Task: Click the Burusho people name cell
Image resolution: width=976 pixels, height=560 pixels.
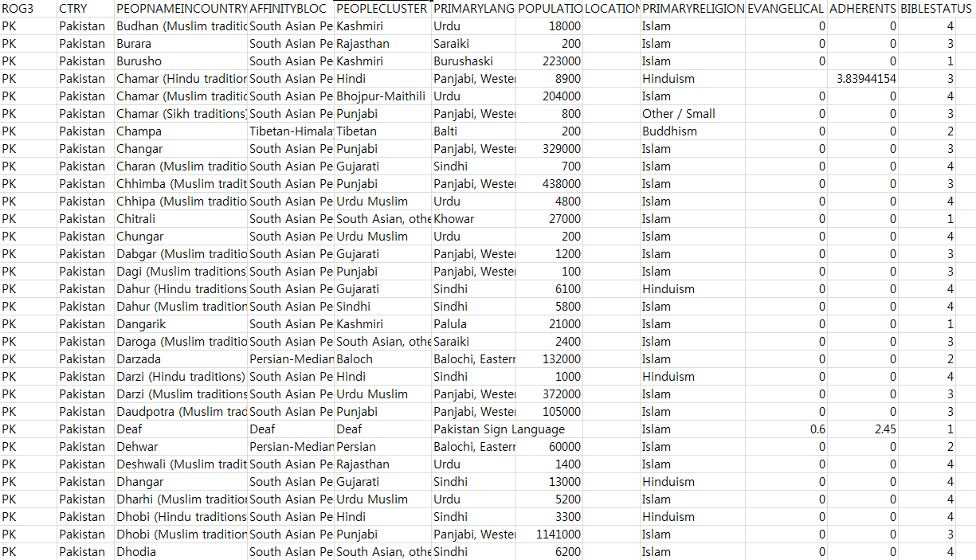Action: tap(181, 61)
